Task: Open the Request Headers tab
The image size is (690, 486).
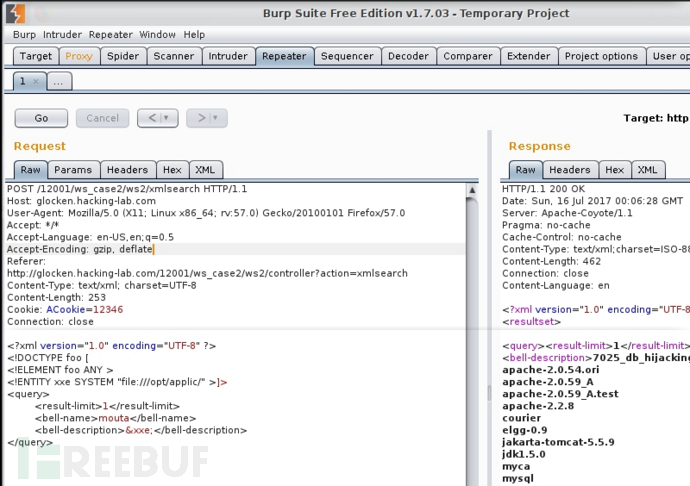Action: pyautogui.click(x=127, y=170)
